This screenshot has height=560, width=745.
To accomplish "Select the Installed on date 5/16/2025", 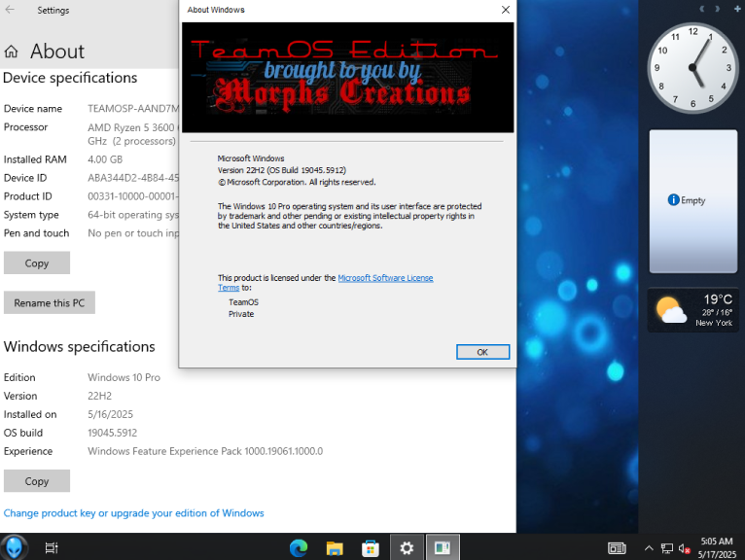I will 110,414.
